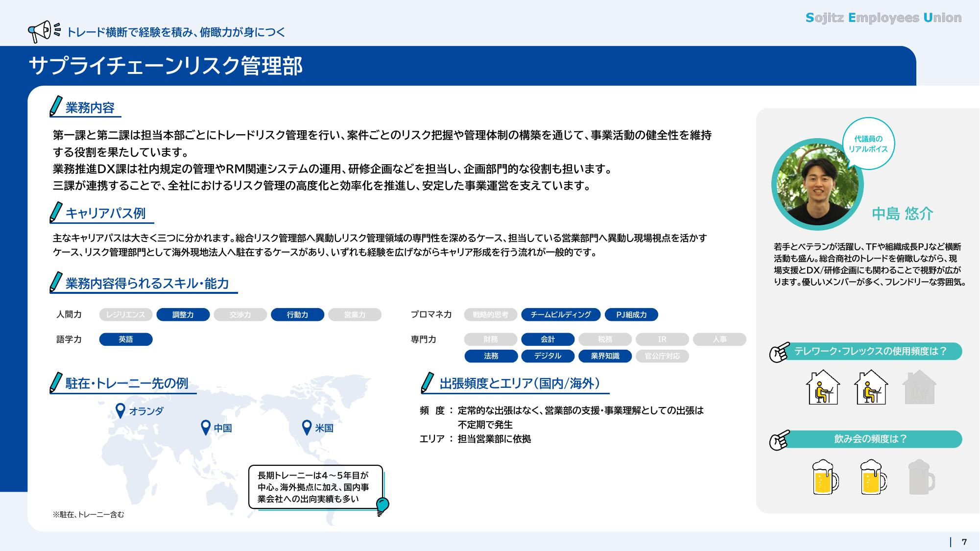Click the 若手とベテランが活躍し comment text
This screenshot has width=980, height=551.
(x=869, y=264)
